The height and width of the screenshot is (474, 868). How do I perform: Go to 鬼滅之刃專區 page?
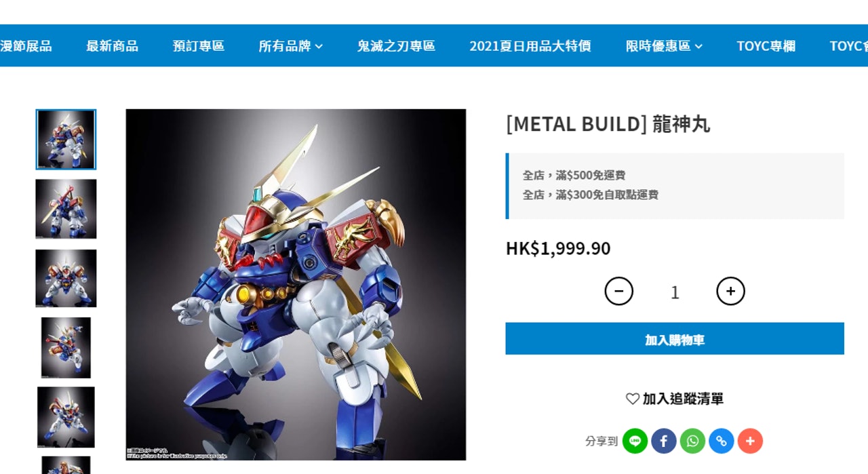click(x=396, y=45)
